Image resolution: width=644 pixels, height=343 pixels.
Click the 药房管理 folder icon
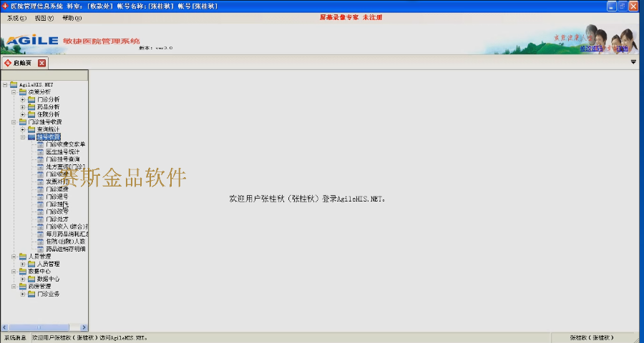coord(23,287)
